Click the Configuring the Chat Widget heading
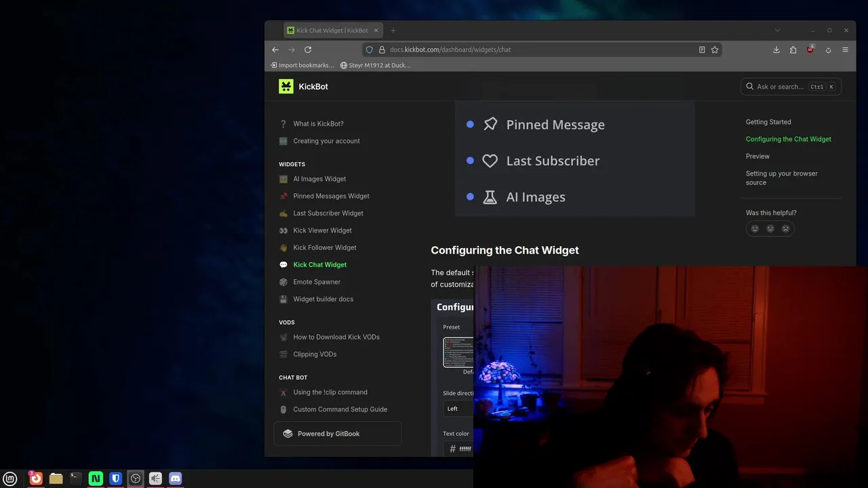 click(505, 250)
